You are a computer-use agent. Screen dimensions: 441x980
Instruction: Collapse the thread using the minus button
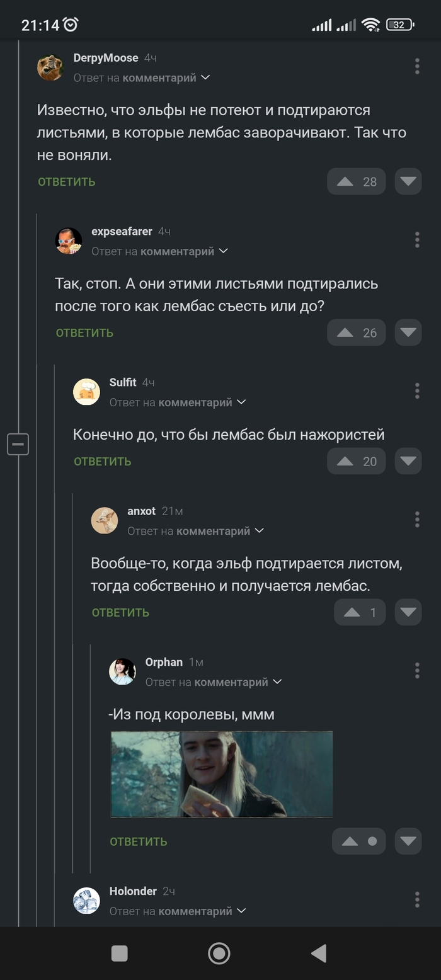point(18,443)
